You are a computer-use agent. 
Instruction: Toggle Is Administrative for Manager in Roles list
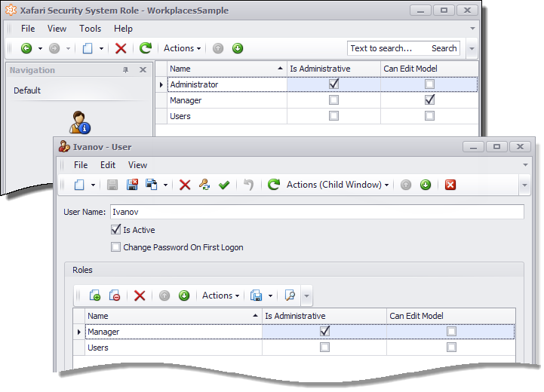(324, 332)
